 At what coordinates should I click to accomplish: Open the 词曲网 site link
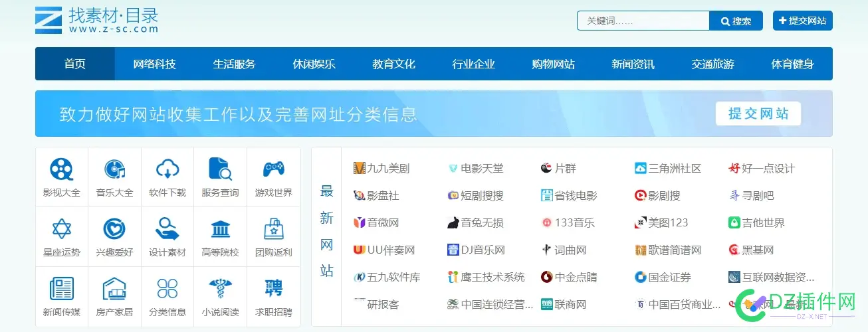pyautogui.click(x=571, y=250)
